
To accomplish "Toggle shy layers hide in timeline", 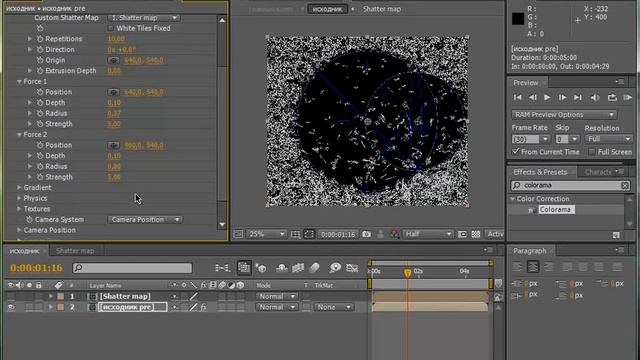I will click(x=281, y=268).
